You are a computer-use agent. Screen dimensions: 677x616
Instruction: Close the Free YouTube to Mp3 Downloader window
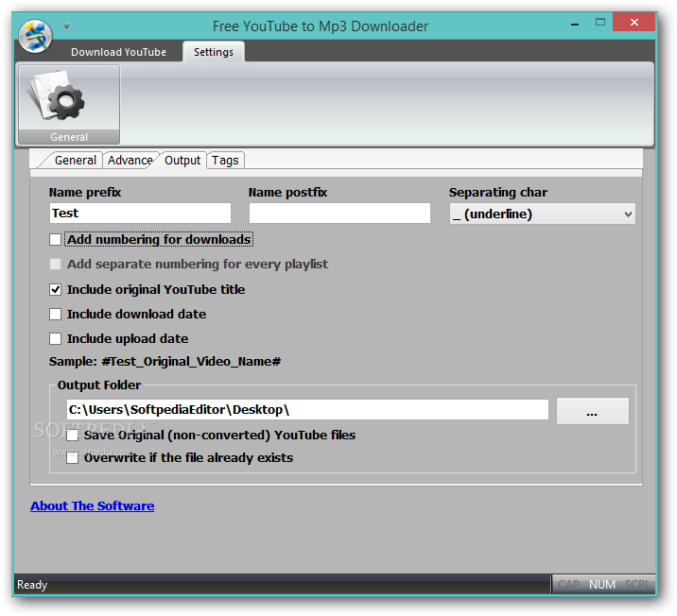click(x=634, y=23)
